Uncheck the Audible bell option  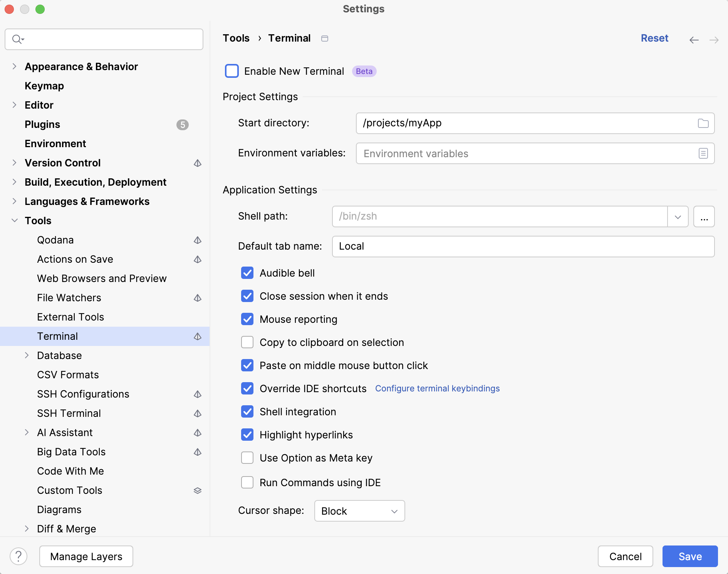[x=247, y=273]
